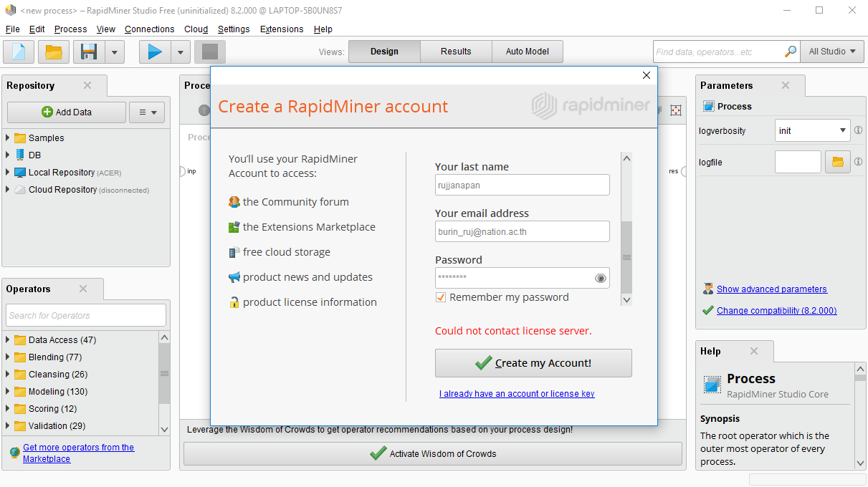The image size is (868, 487).
Task: Click the Search for Operators field
Action: [x=86, y=315]
